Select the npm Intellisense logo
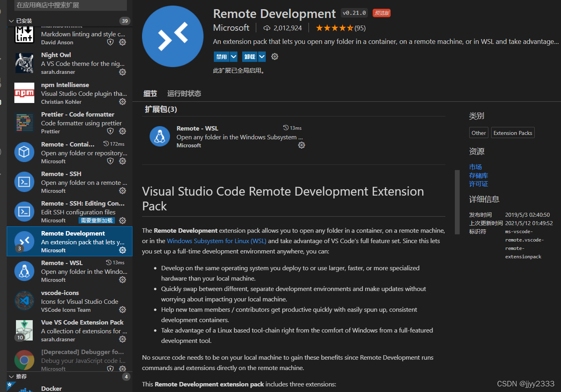561x392 pixels. tap(24, 93)
